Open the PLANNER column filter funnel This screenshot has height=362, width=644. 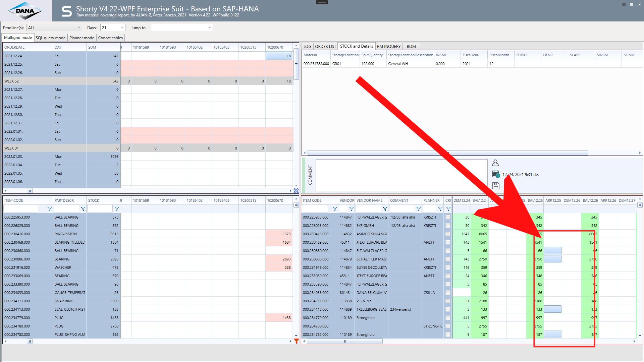[440, 209]
